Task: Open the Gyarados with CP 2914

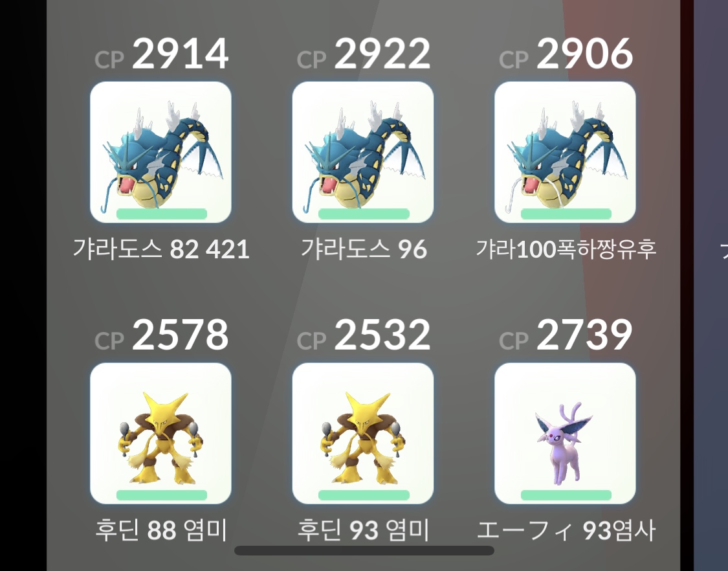Action: [x=160, y=152]
